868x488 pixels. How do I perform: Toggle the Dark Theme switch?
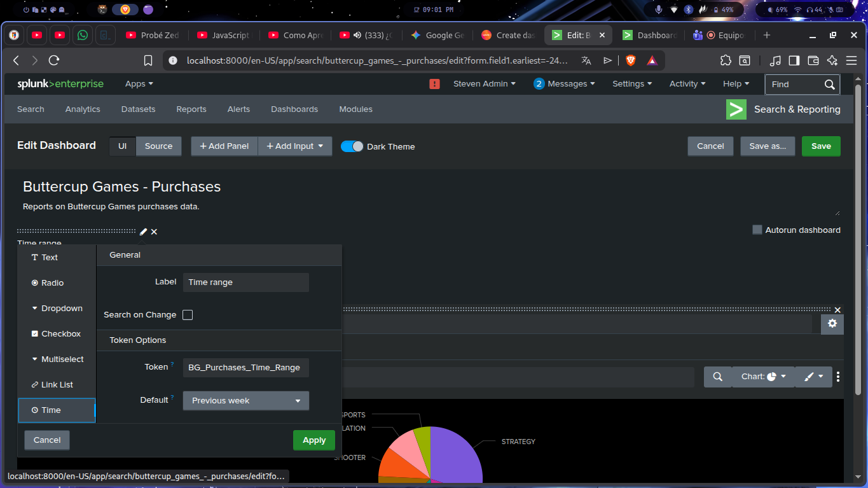point(352,146)
